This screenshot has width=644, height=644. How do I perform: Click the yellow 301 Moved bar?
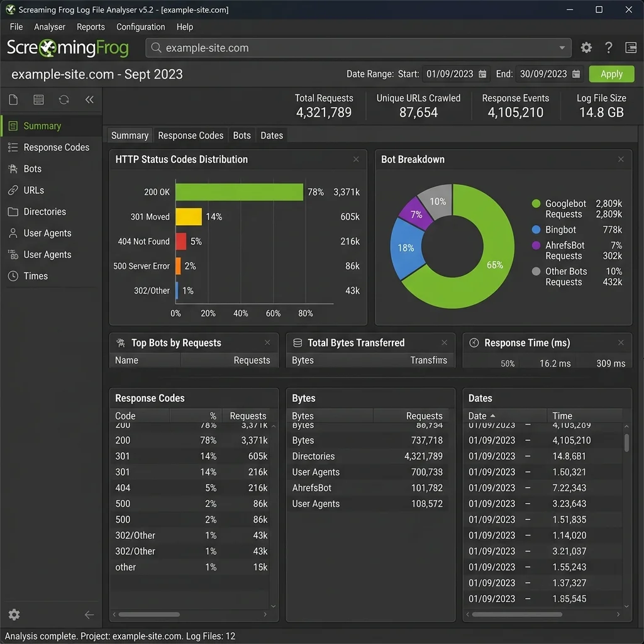click(189, 217)
